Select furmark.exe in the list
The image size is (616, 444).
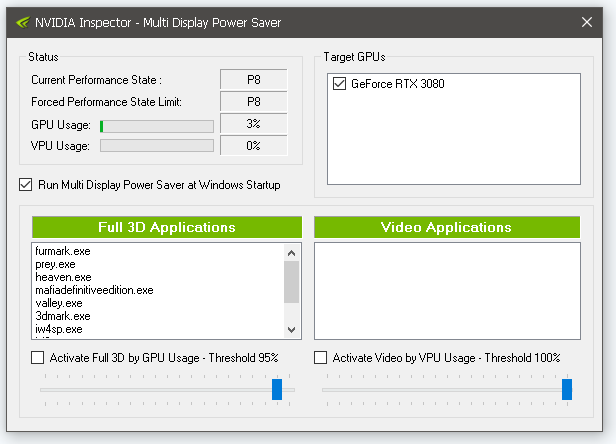[63, 251]
